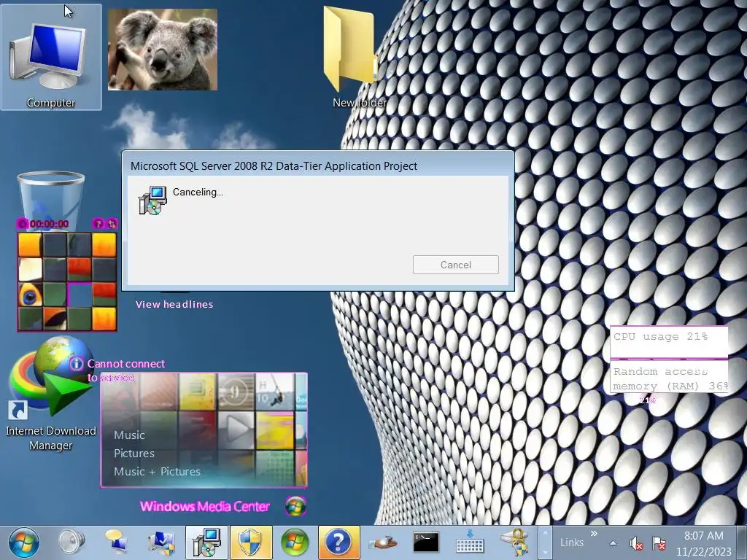The width and height of the screenshot is (747, 560).
Task: Expand the Links toolbar chevron
Action: [594, 533]
